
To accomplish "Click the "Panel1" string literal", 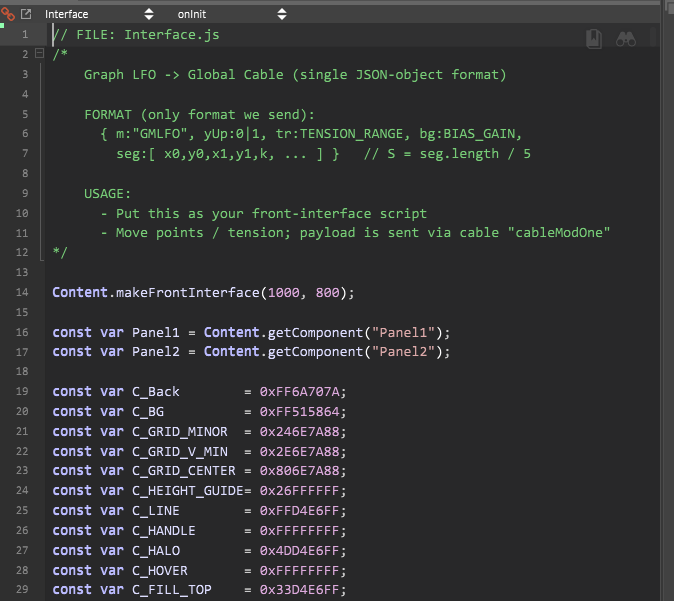I will (x=403, y=332).
